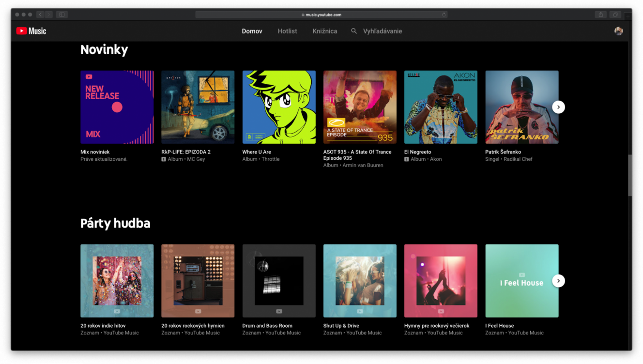The image size is (643, 364).
Task: Open the user profile avatar
Action: click(x=618, y=31)
